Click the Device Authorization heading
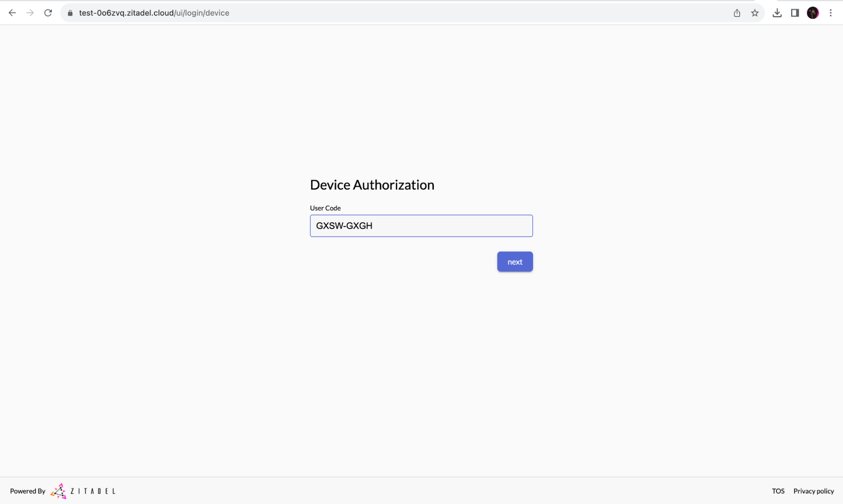This screenshot has height=504, width=843. (372, 185)
